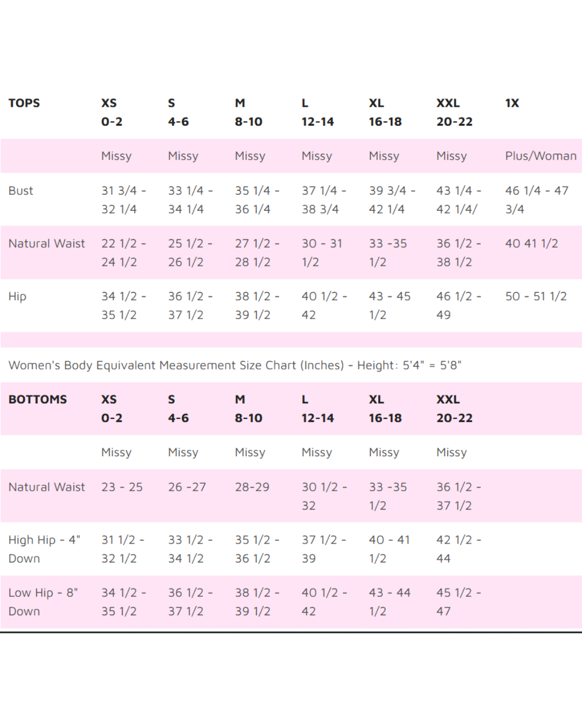Screen dimensions: 582x728
Task: Click the 40 41 1/2 waist cell
Action: 531,244
